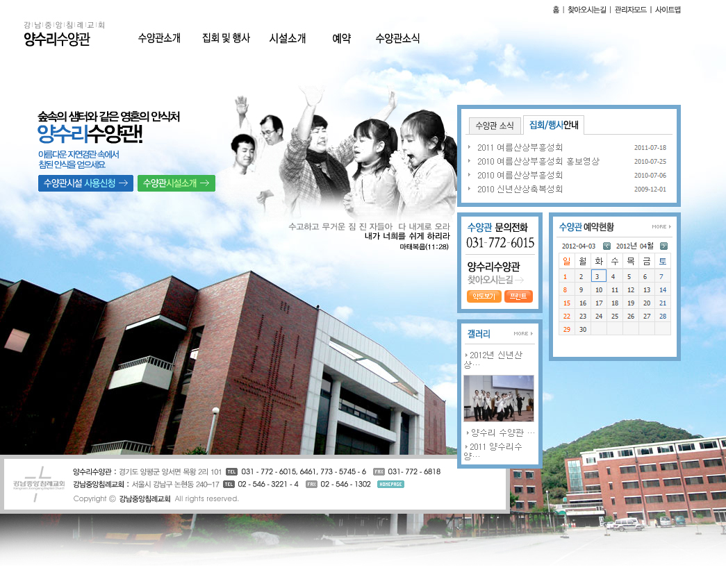Viewport: 726px width, 588px height.
Task: Go to next month in reservation calendar
Action: pyautogui.click(x=663, y=246)
